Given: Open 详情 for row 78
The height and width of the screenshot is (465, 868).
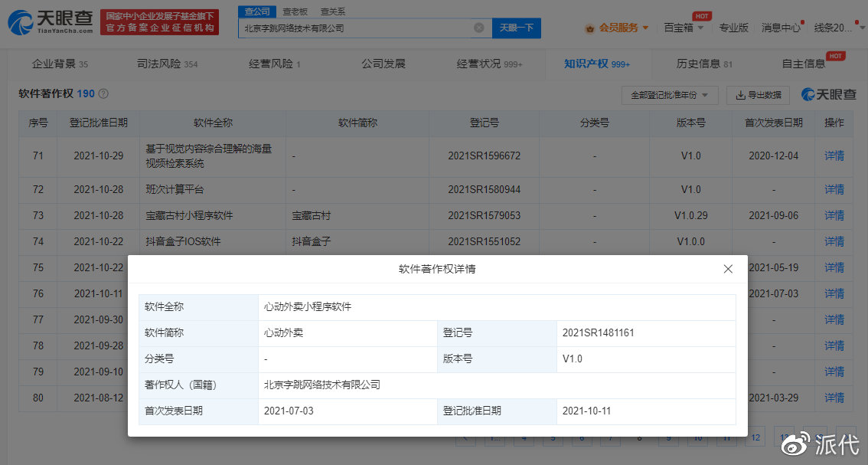Looking at the screenshot, I should [834, 345].
